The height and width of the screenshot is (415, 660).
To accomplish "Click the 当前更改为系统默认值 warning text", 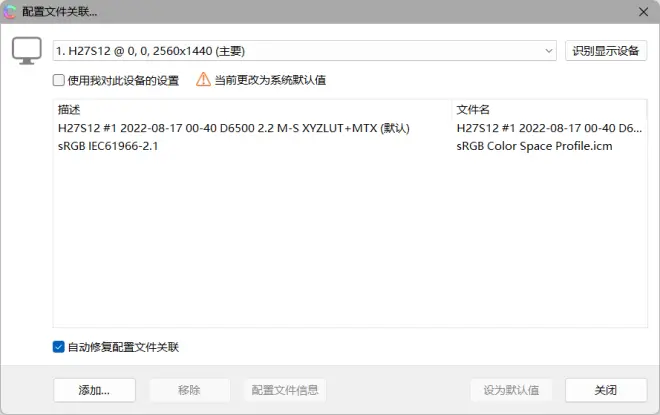I will point(270,80).
